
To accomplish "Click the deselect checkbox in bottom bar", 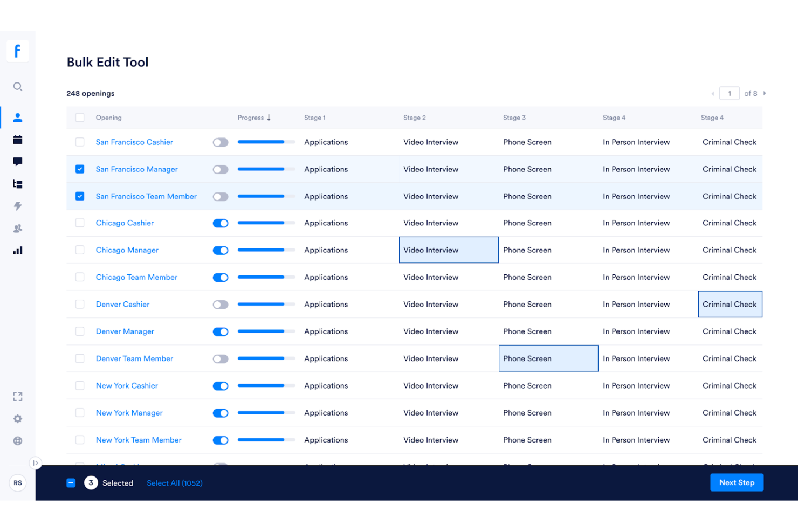I will tap(71, 483).
